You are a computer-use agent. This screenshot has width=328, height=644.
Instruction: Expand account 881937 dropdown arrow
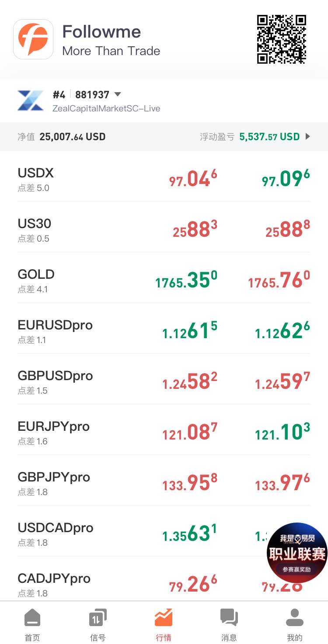(117, 94)
